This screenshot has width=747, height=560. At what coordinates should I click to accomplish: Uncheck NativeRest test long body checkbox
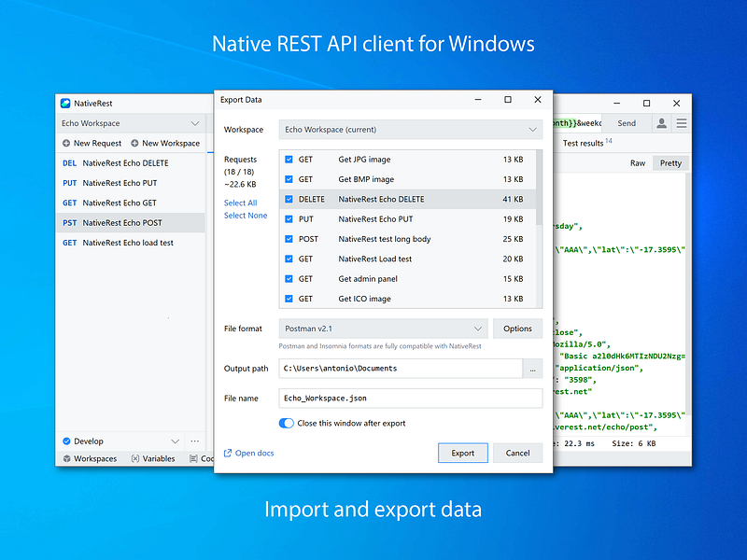(289, 239)
